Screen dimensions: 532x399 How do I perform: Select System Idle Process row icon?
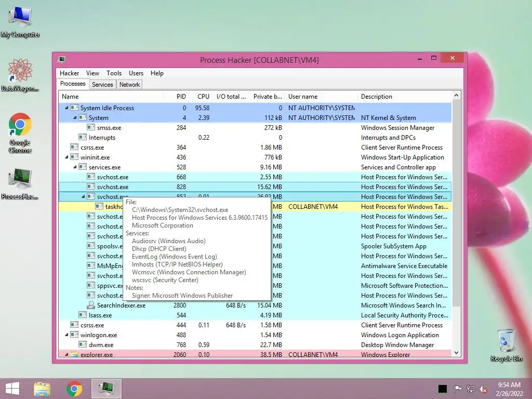tap(74, 108)
